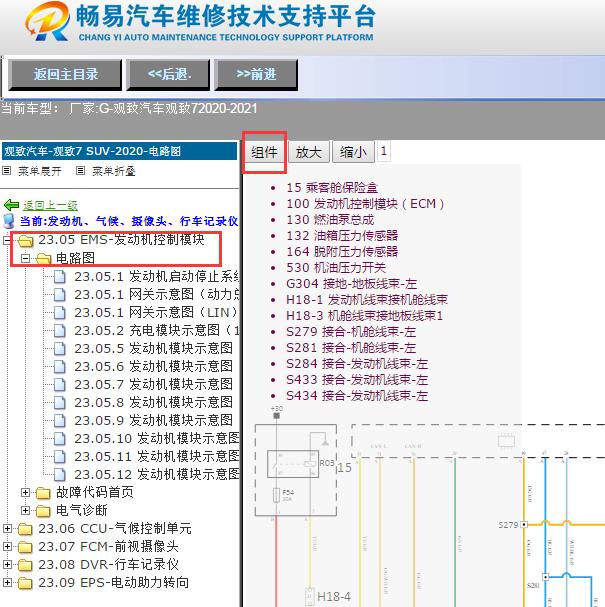The image size is (605, 607).
Task: Select 100 发动机控制模块（ECM）
Action: 365,204
